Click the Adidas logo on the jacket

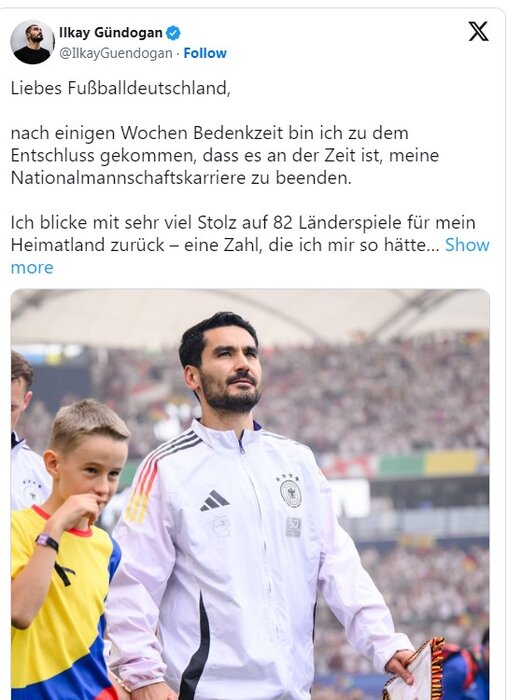click(214, 500)
